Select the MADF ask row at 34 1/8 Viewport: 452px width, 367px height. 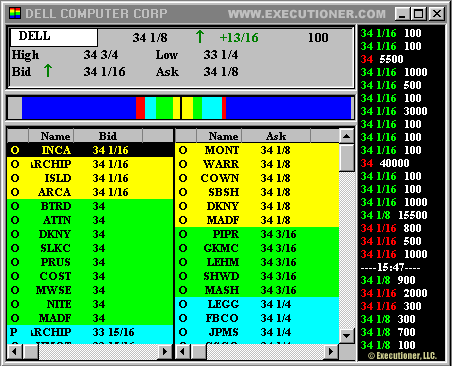[257, 220]
